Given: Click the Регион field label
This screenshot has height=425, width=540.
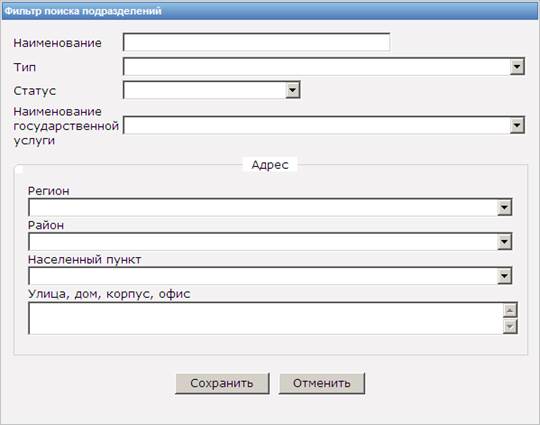Looking at the screenshot, I should (49, 191).
